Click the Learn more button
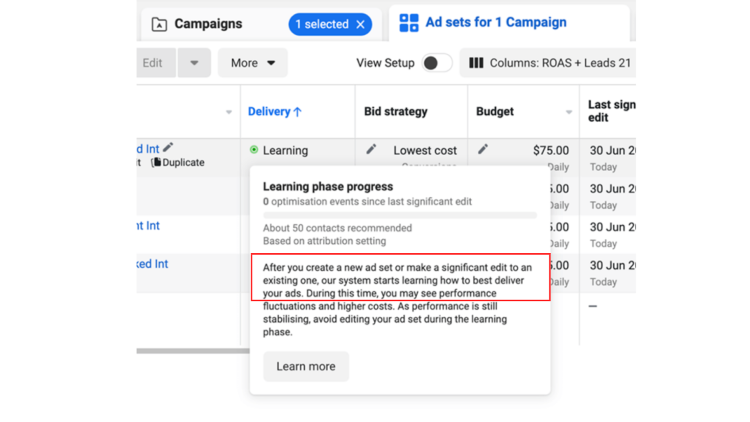 coord(306,366)
